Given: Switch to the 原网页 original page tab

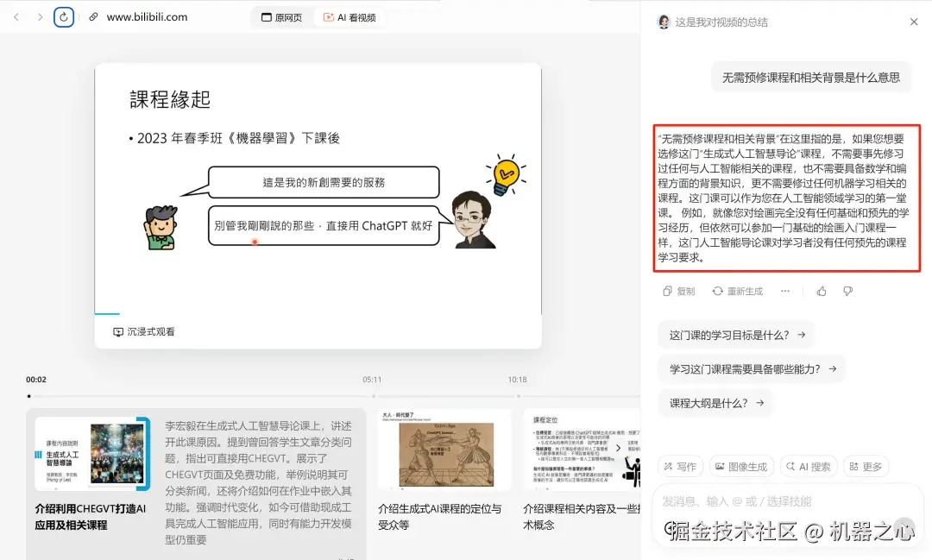Looking at the screenshot, I should pos(282,16).
